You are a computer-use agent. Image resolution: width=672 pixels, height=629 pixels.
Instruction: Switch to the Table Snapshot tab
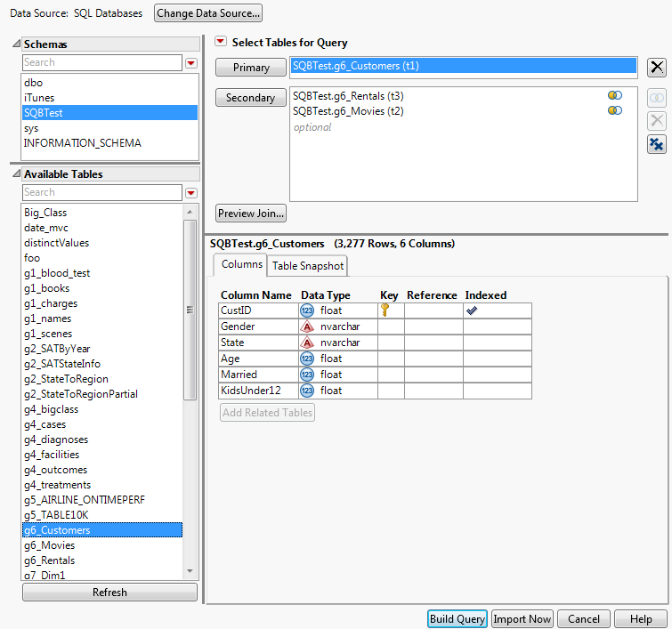pyautogui.click(x=307, y=266)
